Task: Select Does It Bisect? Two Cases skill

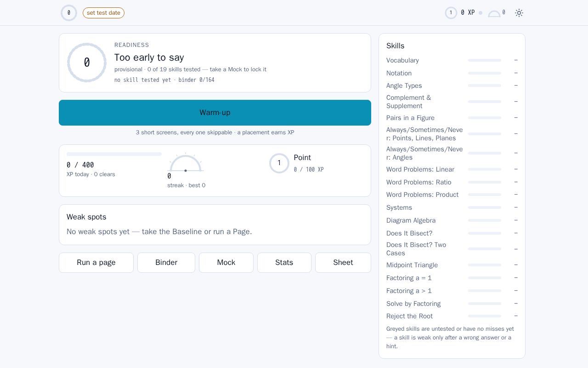Action: 452,249
